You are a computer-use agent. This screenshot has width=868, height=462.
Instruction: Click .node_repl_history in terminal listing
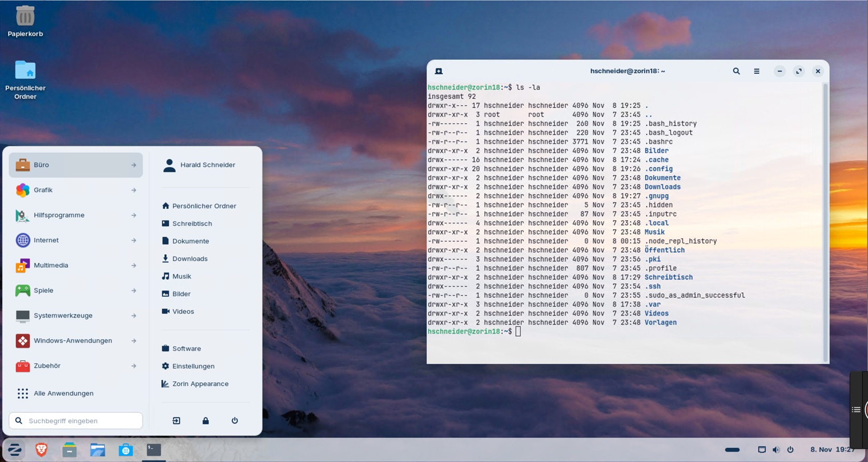(681, 241)
